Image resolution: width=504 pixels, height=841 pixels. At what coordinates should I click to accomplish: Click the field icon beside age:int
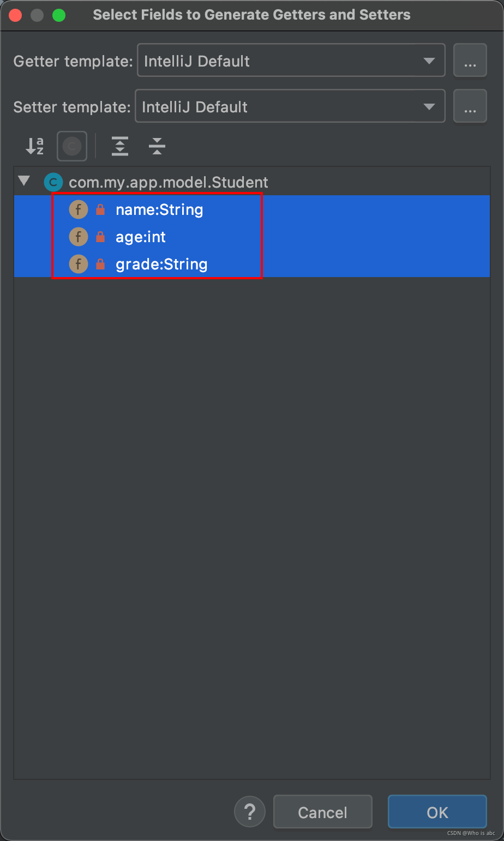click(x=79, y=237)
